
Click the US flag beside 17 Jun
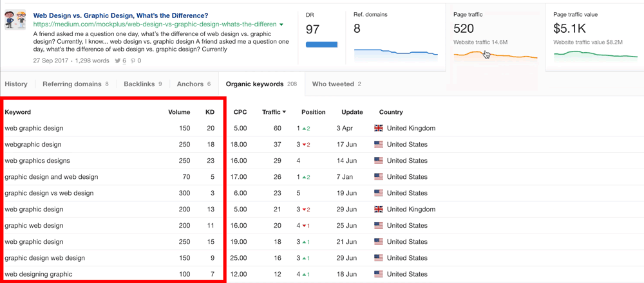click(379, 145)
